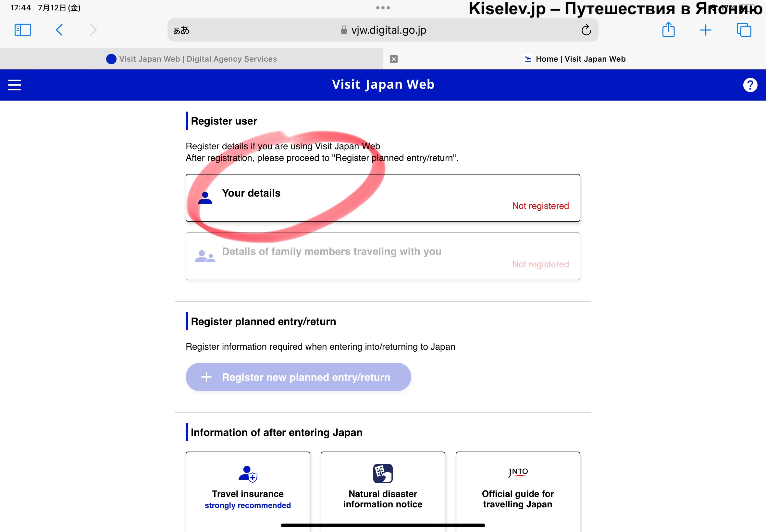Open the Your details card
The height and width of the screenshot is (532, 766).
point(382,198)
